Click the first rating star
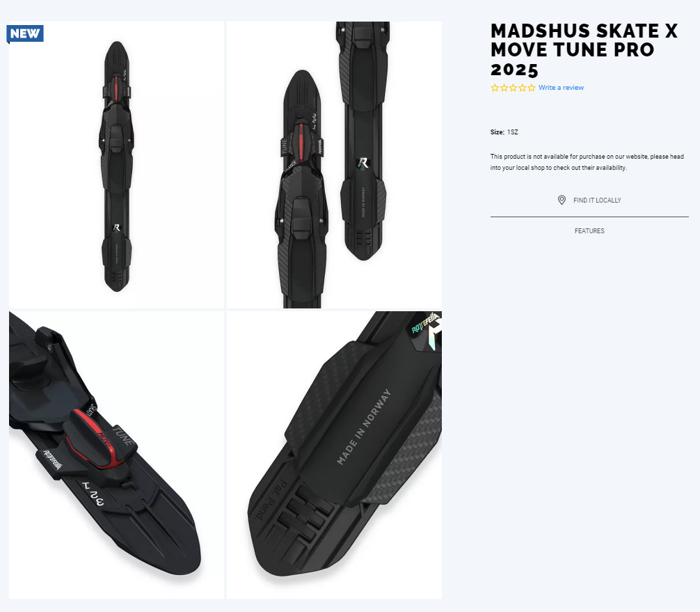 pos(495,88)
